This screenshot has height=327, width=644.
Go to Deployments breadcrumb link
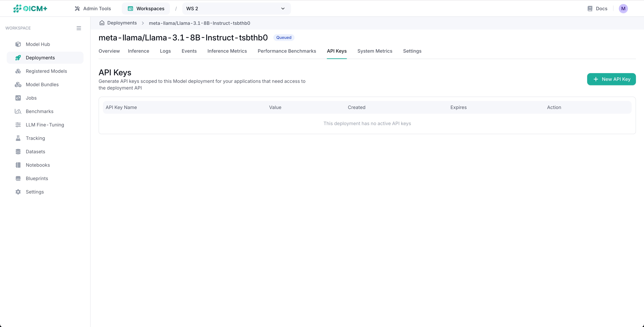(x=122, y=23)
